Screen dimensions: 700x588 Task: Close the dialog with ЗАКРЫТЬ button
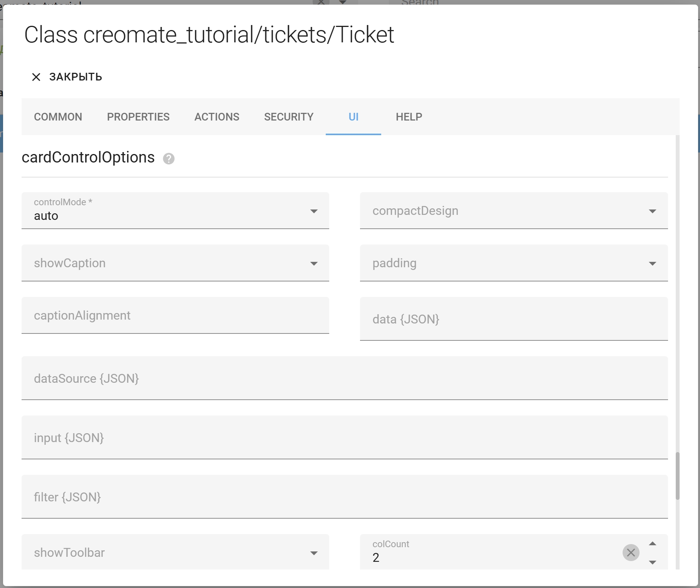[67, 77]
